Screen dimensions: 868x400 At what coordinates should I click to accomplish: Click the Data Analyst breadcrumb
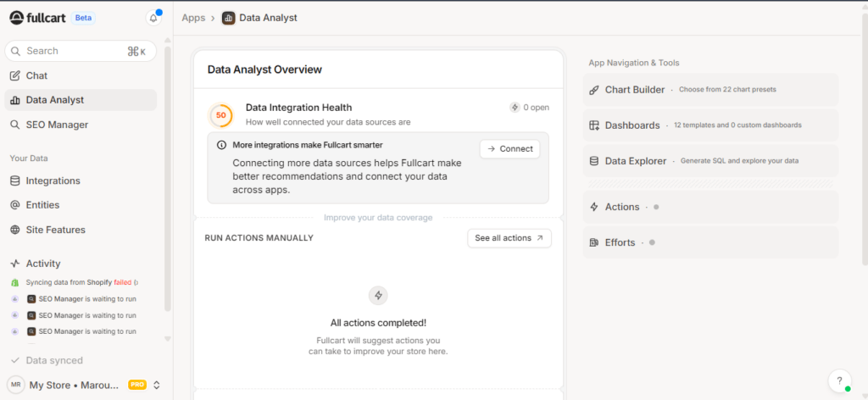point(268,18)
